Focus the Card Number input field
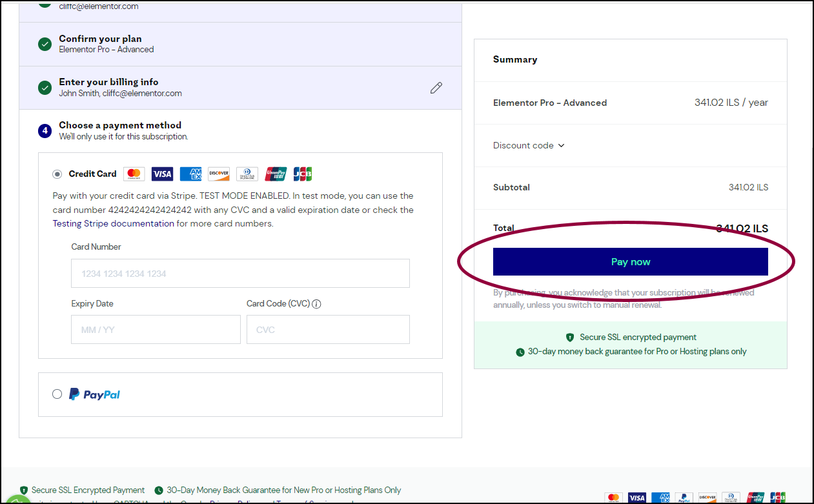 tap(240, 274)
